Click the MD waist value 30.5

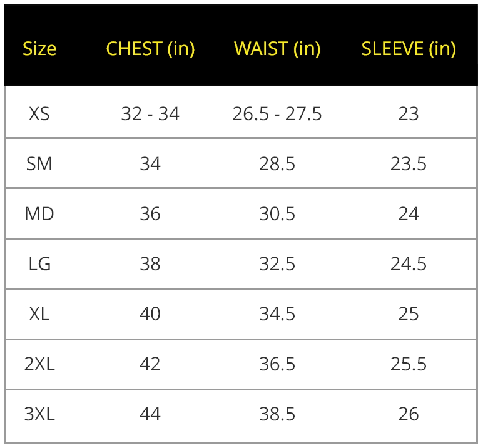tap(277, 214)
